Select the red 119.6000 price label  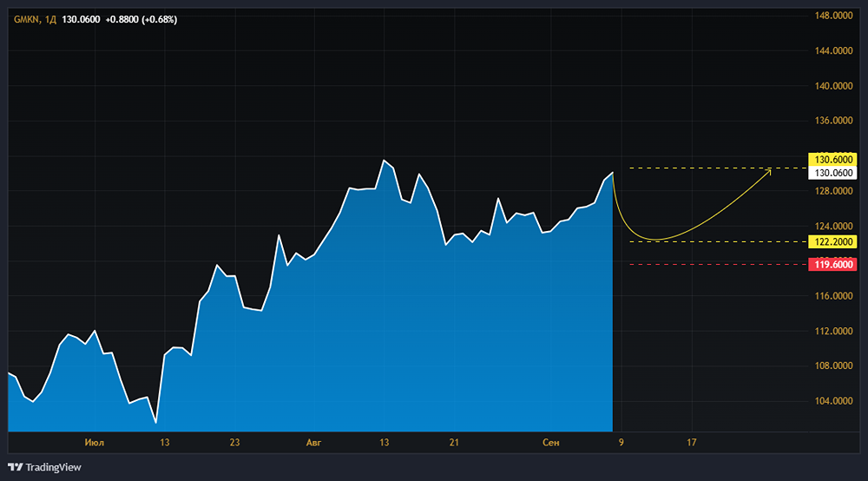pyautogui.click(x=833, y=265)
